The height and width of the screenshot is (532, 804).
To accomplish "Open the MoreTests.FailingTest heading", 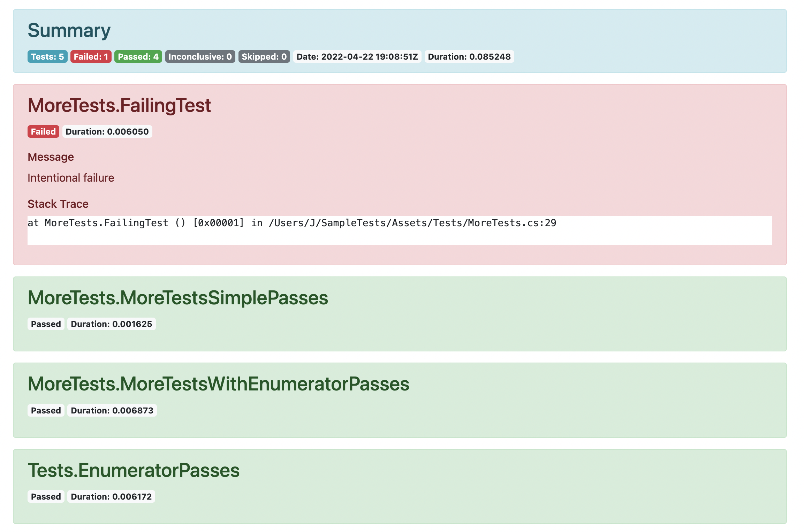I will (x=119, y=105).
